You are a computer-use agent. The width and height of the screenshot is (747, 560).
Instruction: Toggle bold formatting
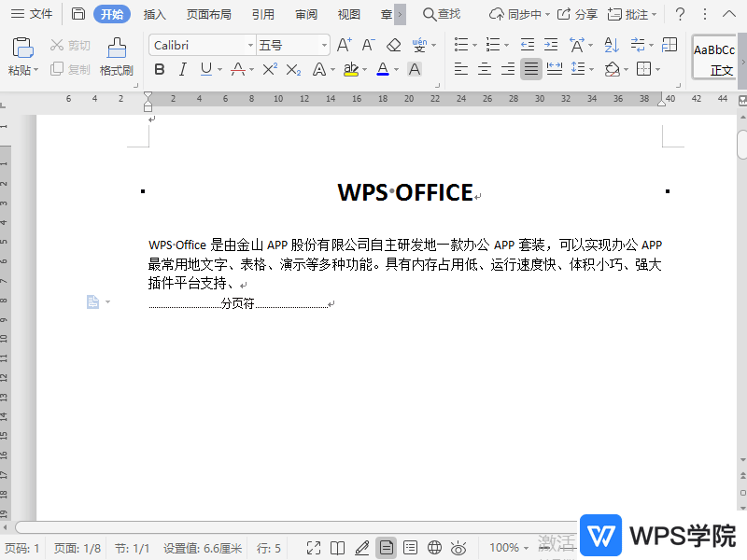159,70
